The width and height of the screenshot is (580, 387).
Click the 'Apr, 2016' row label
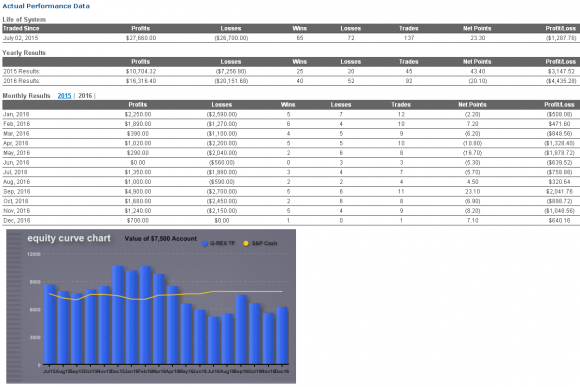16,143
